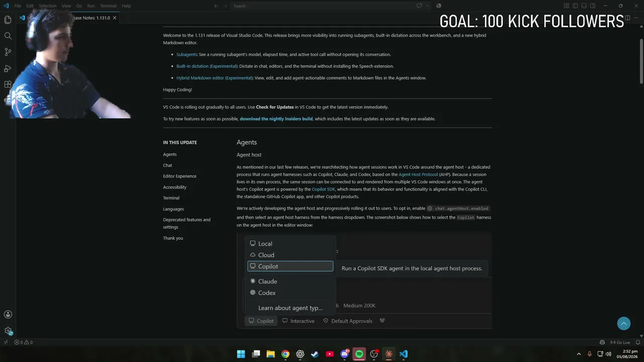Go forward with the navigation arrow
Image resolution: width=644 pixels, height=362 pixels.
[x=224, y=6]
